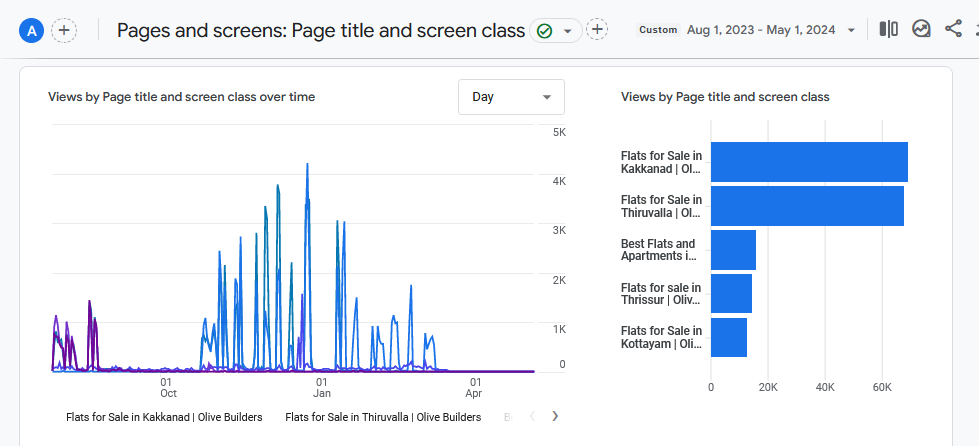
Task: Add a filter using the dashed plus icon
Action: click(597, 30)
